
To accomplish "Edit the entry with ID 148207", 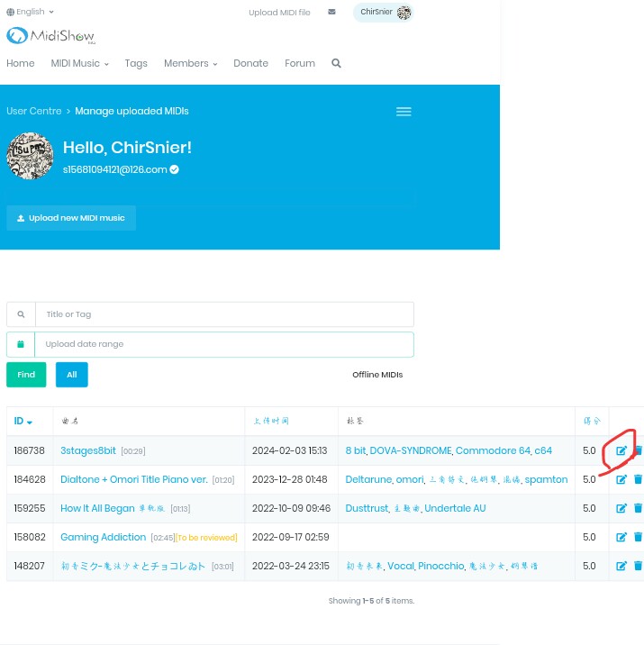I will [621, 566].
